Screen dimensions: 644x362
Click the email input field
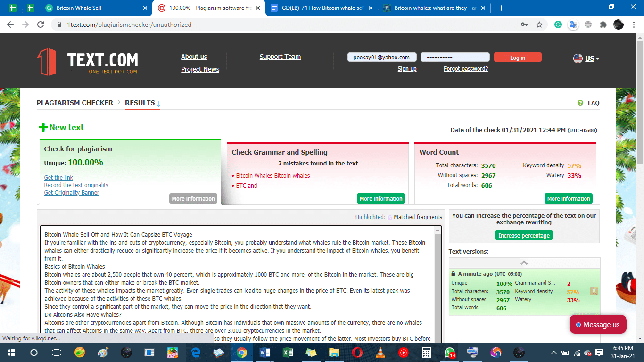click(382, 57)
